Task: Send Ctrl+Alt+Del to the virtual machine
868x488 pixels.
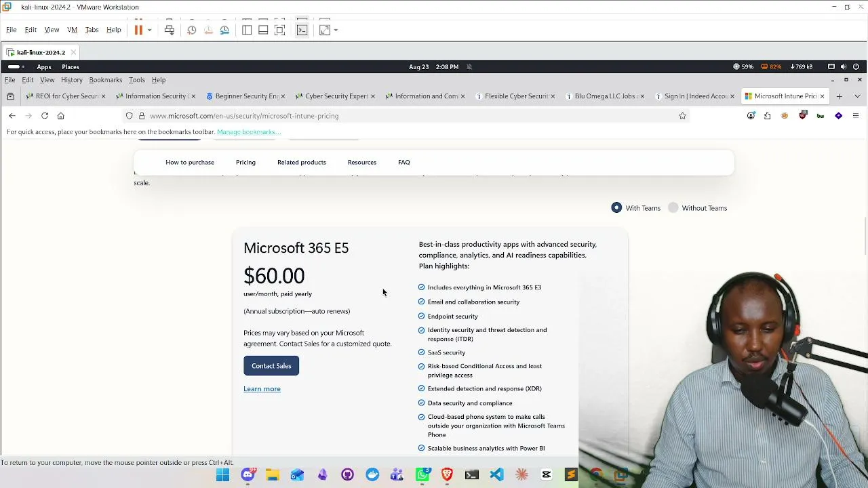Action: pos(170,30)
